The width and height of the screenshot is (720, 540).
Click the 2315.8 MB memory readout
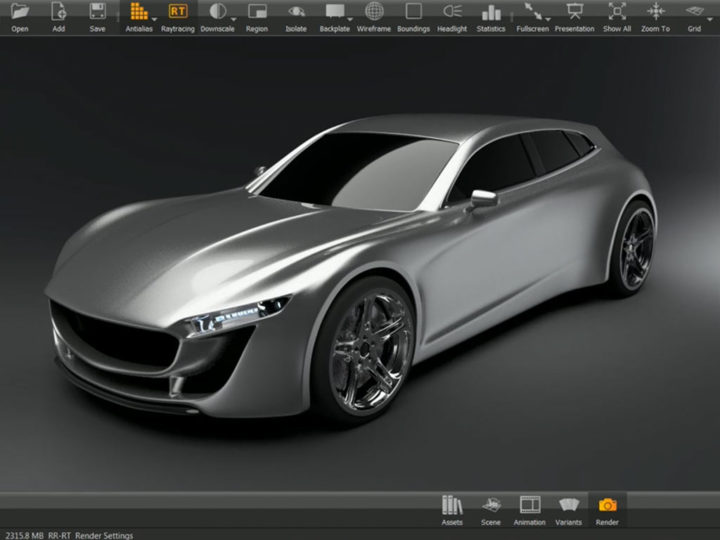click(24, 535)
